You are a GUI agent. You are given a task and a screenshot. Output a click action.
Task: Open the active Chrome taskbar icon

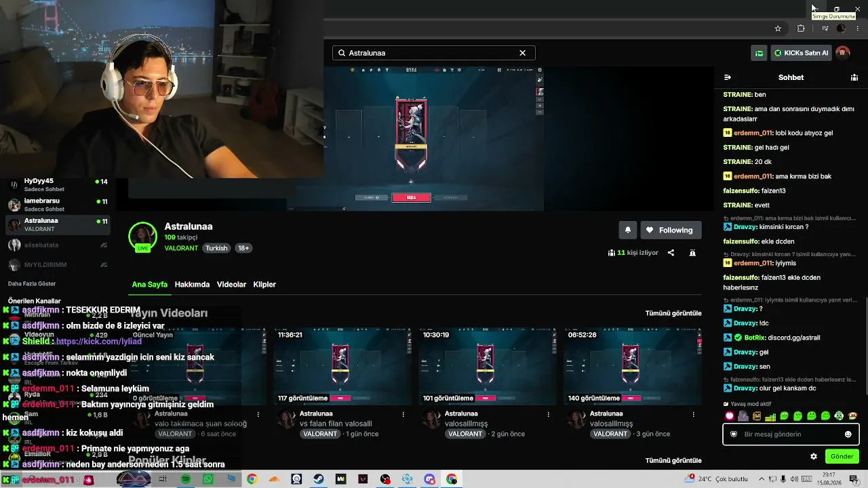(452, 479)
